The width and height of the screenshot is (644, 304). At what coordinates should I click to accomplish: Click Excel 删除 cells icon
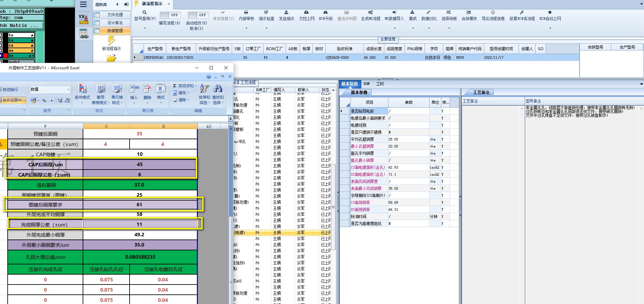[147, 89]
